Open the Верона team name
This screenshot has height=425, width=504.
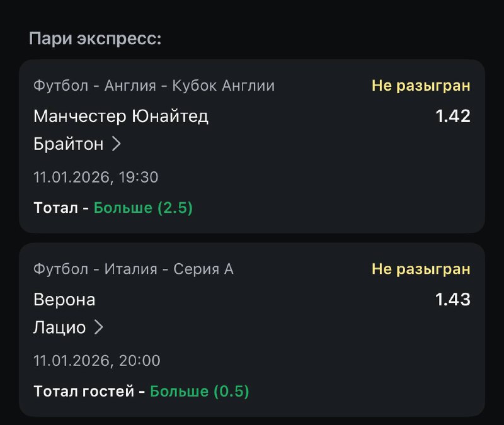pyautogui.click(x=64, y=300)
